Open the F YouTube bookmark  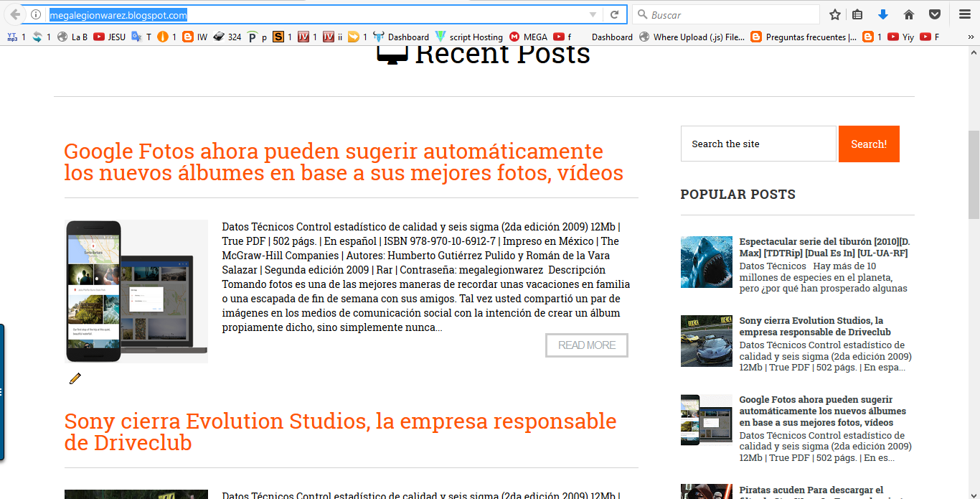(930, 37)
